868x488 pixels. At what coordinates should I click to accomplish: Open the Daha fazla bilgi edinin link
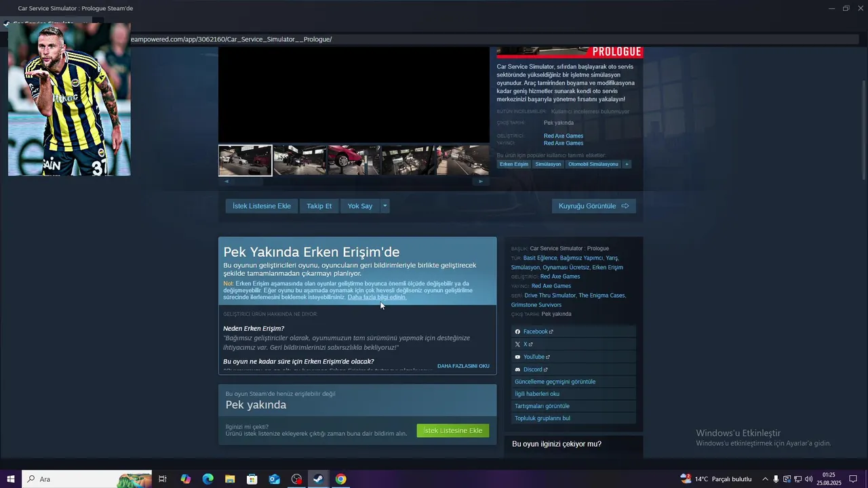pyautogui.click(x=377, y=297)
